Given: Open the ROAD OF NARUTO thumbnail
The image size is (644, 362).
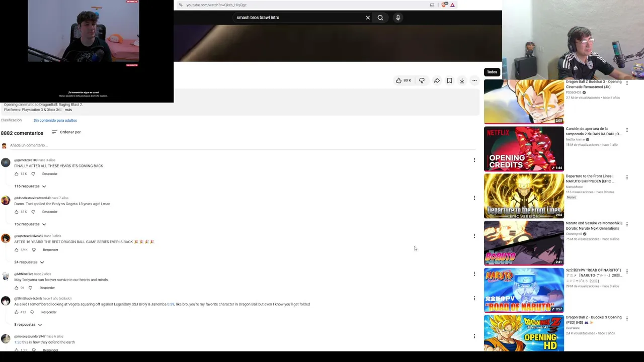Looking at the screenshot, I should [524, 290].
